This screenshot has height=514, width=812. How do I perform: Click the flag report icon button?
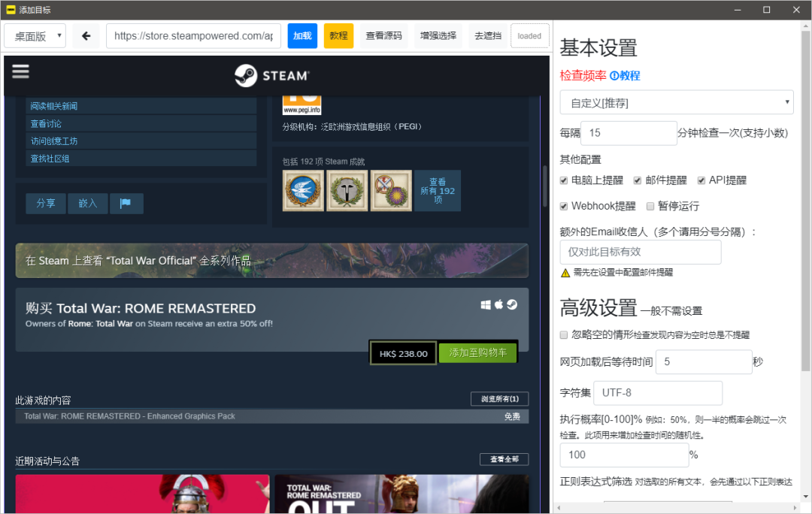[x=126, y=204]
